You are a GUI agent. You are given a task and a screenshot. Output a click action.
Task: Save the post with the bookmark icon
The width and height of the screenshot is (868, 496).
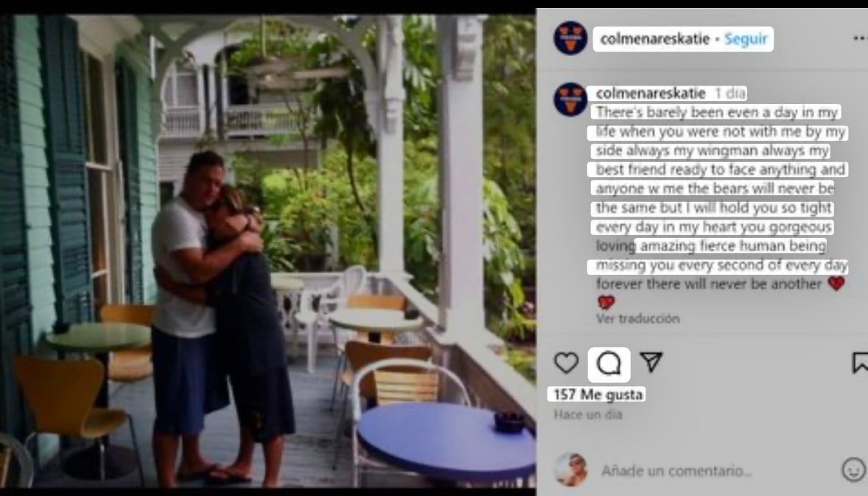[x=860, y=363]
